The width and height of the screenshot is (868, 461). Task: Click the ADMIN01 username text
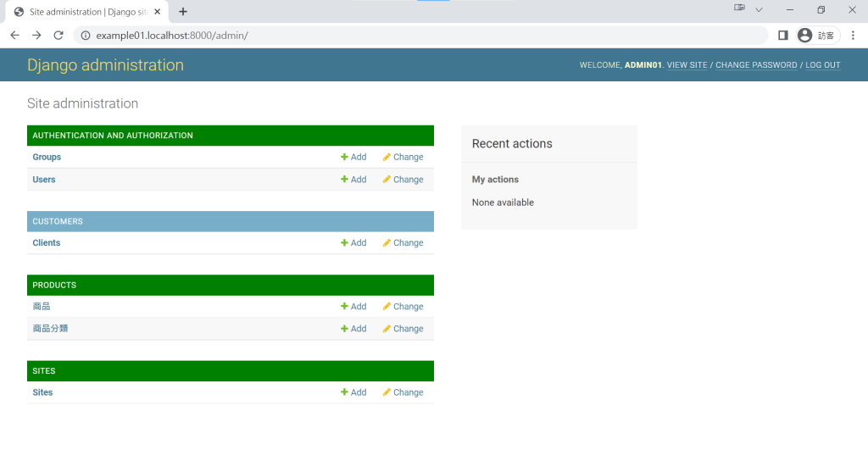[x=643, y=64]
